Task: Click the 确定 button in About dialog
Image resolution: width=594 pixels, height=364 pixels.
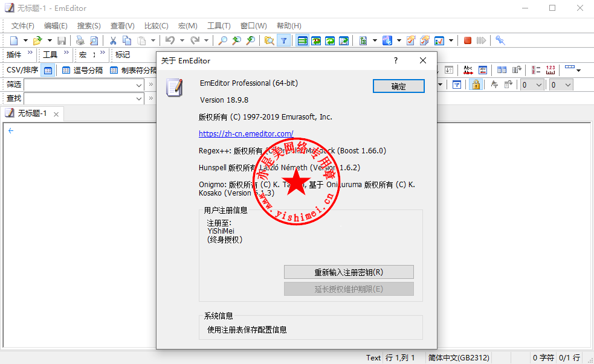Action: (399, 86)
